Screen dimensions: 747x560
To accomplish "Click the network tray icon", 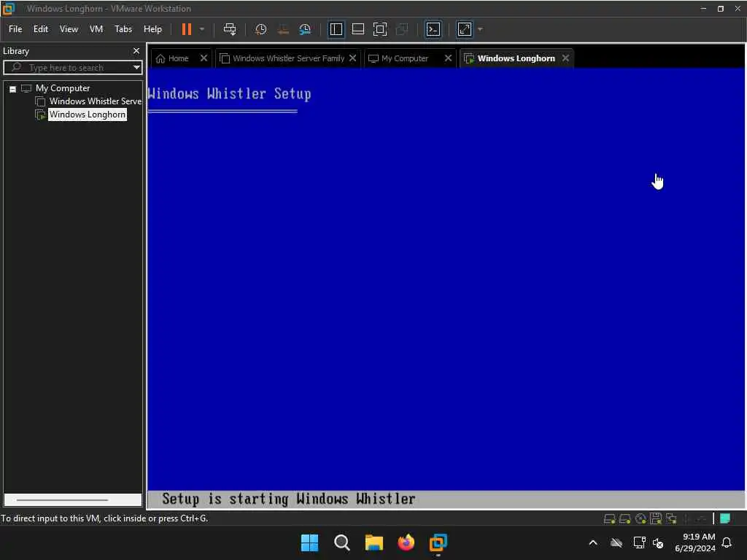I will pyautogui.click(x=639, y=542).
